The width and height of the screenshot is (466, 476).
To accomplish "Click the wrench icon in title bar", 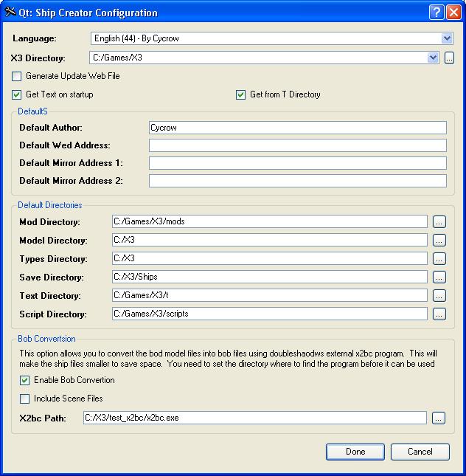I will [10, 12].
